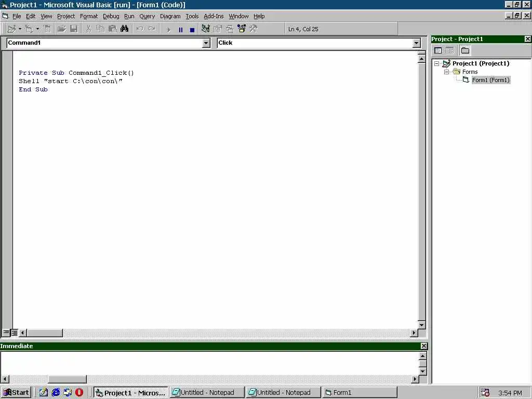Open the Properties Window toolbar icon
The width and height of the screenshot is (532, 399).
218,29
